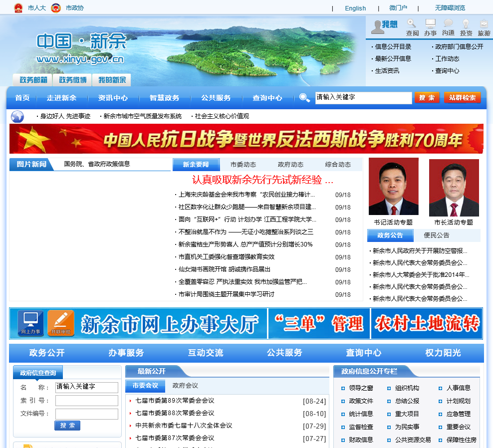Open the “三单”管理 banner

point(319,323)
